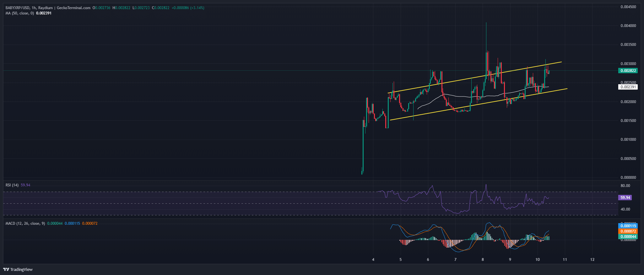The height and width of the screenshot is (275, 644).
Task: Click date label 6 on time axis
Action: pyautogui.click(x=428, y=260)
